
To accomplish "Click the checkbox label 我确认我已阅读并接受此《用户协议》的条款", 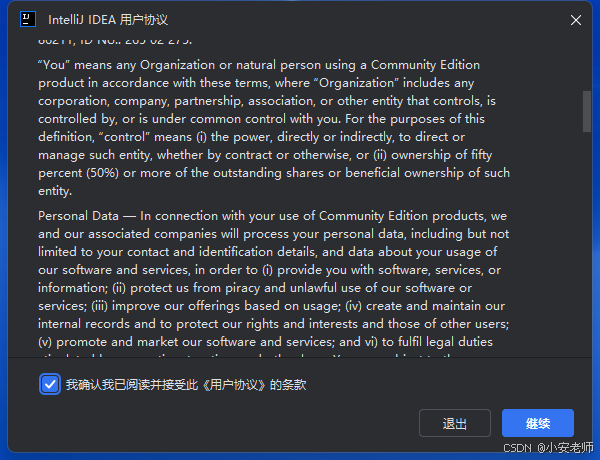I will coord(186,385).
